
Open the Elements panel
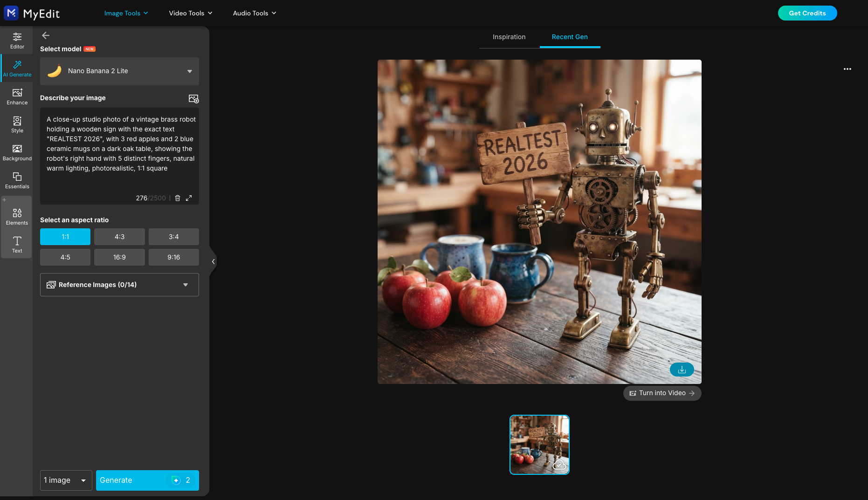click(x=17, y=217)
